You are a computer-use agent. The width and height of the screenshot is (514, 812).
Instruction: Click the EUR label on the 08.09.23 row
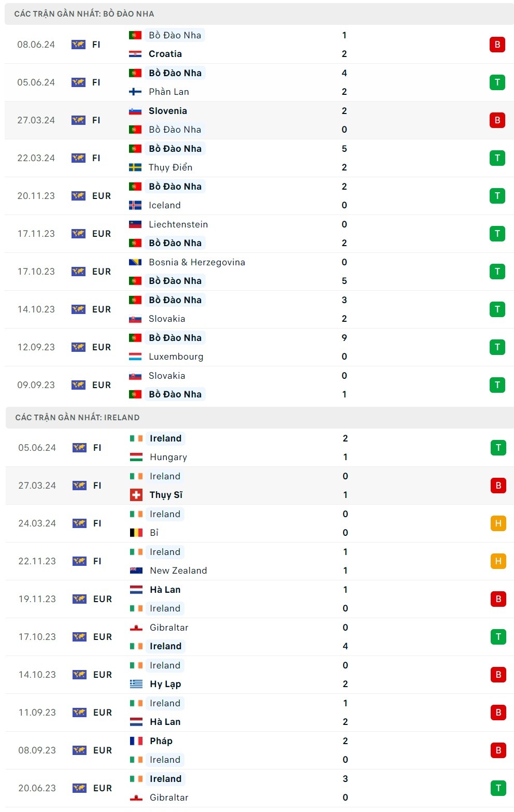point(103,750)
